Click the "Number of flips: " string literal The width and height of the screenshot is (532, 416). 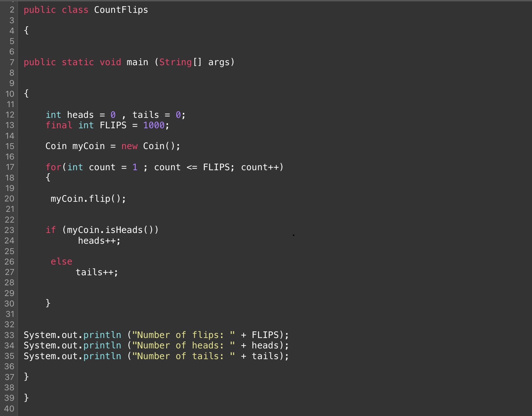pos(183,335)
